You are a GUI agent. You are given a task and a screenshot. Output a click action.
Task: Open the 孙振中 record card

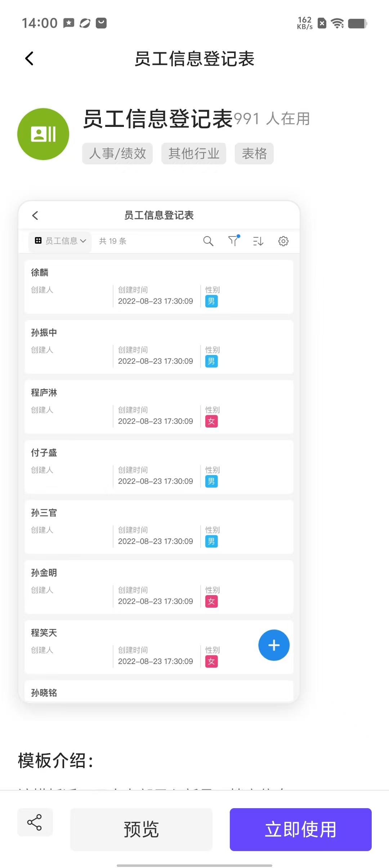(x=159, y=347)
